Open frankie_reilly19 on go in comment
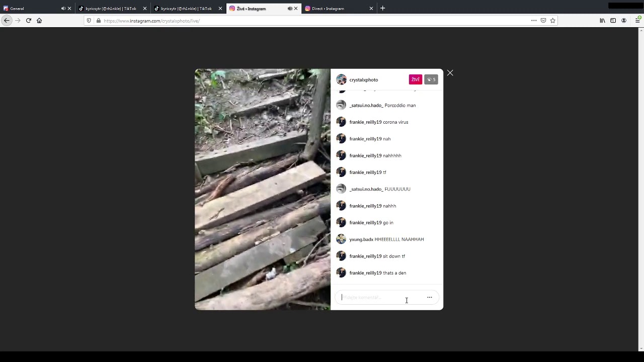The height and width of the screenshot is (362, 644). [x=365, y=223]
